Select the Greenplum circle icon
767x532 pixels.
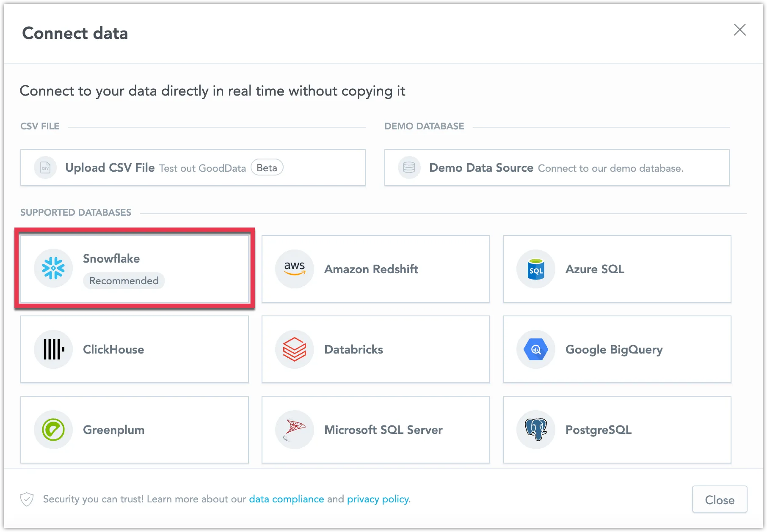click(53, 430)
